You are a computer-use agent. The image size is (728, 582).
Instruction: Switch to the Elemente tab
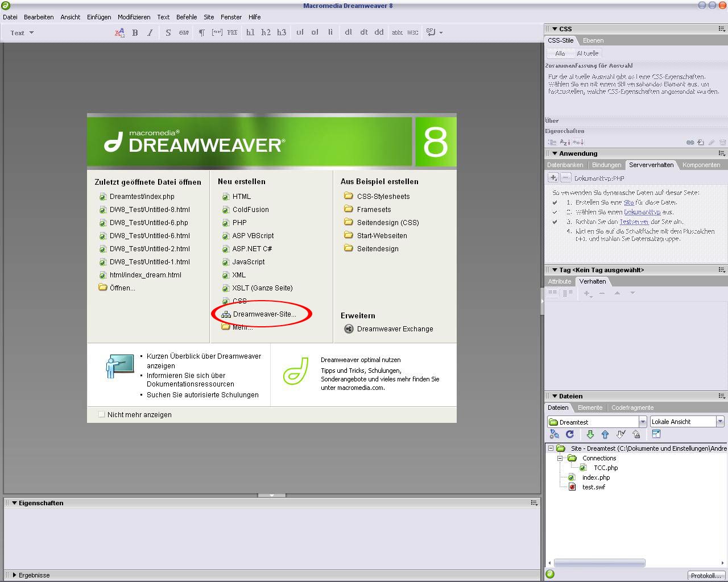tap(590, 408)
